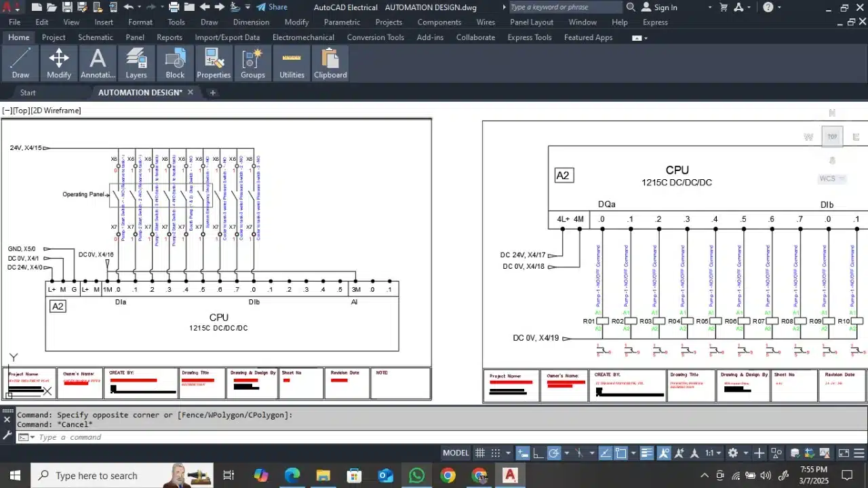This screenshot has height=488, width=868.
Task: Click the Save icon in quick access
Action: pos(68,7)
